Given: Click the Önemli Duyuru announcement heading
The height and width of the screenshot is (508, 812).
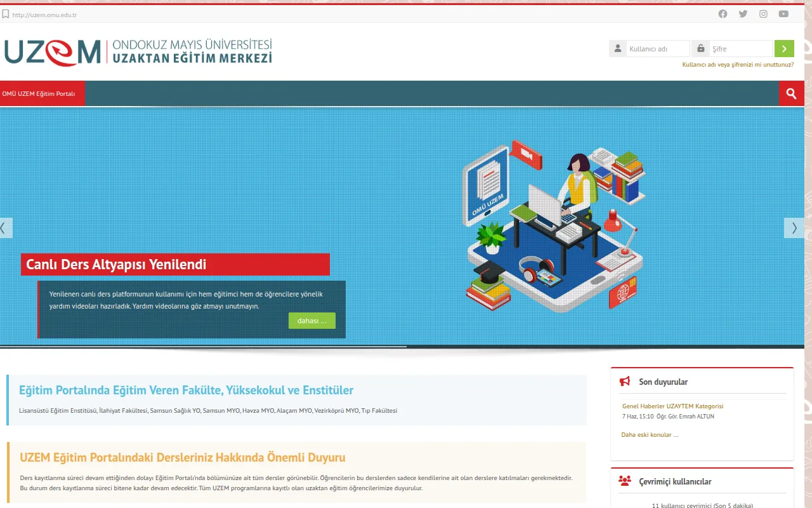Looking at the screenshot, I should coord(182,457).
